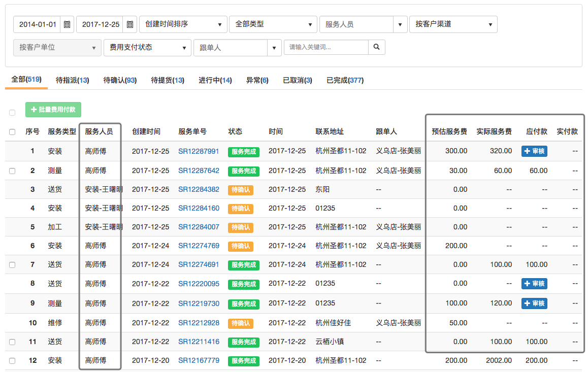
Task: Open service order SR12212928
Action: click(x=199, y=323)
